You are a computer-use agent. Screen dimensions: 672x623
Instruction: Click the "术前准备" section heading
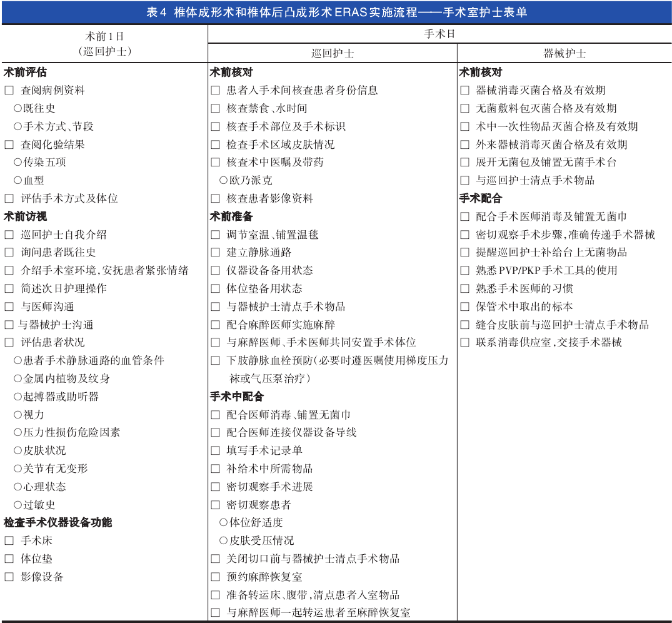tap(231, 216)
